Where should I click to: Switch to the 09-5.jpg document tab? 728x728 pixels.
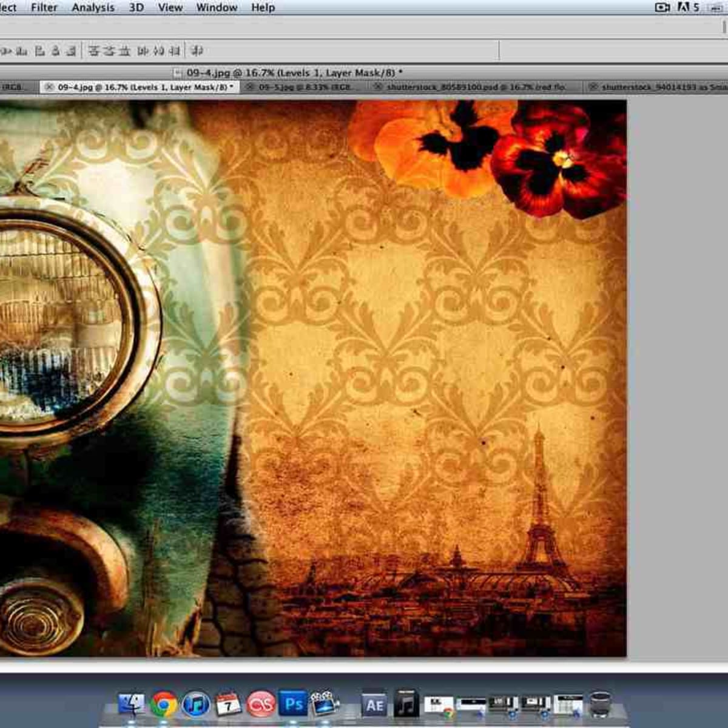(305, 87)
